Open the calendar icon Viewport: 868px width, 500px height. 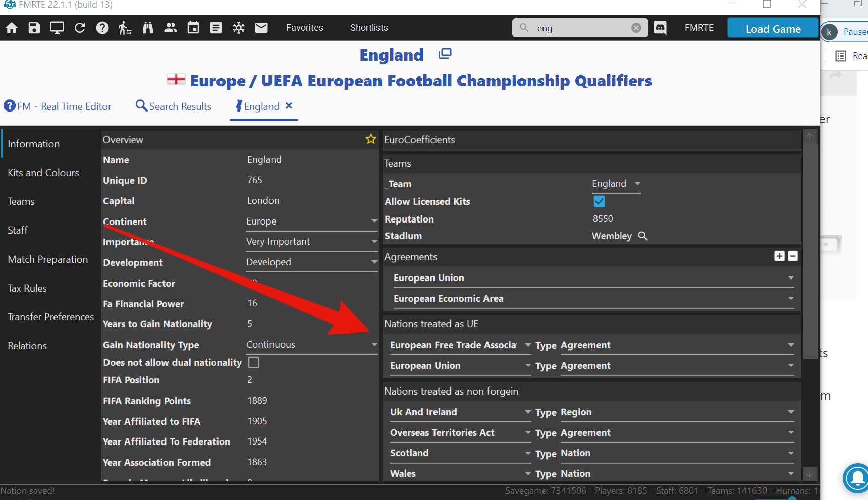193,28
